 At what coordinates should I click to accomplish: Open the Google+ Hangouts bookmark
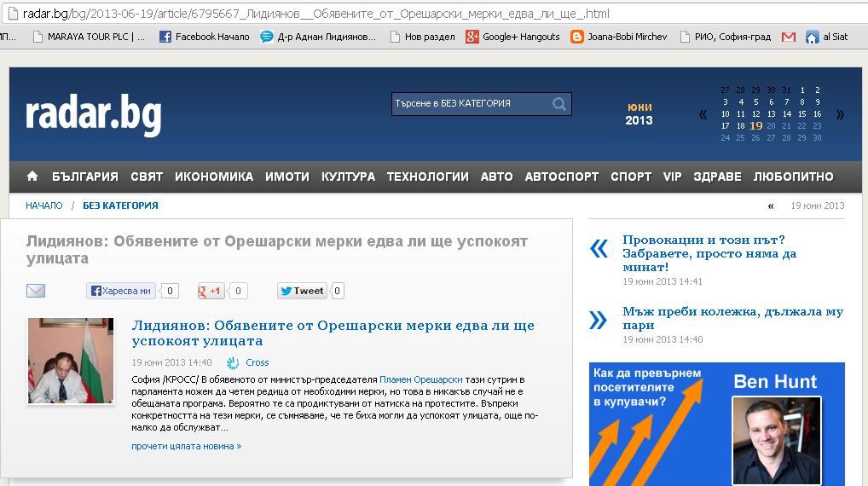coord(512,37)
